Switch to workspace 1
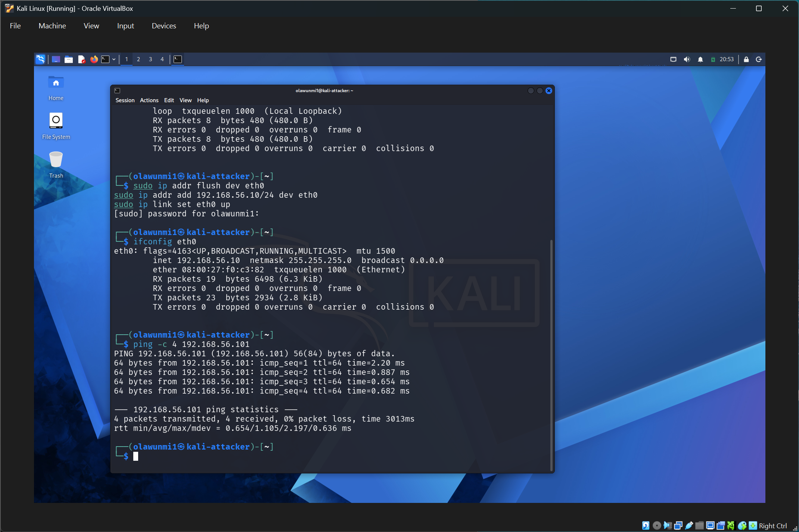Screen dimensions: 799x532 click(x=127, y=59)
